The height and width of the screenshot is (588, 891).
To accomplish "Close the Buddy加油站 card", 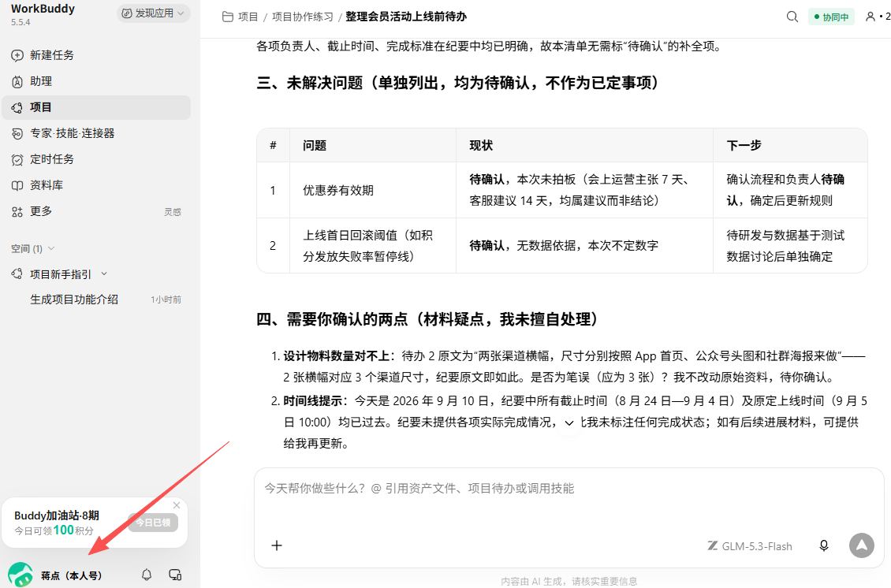I will coord(176,505).
